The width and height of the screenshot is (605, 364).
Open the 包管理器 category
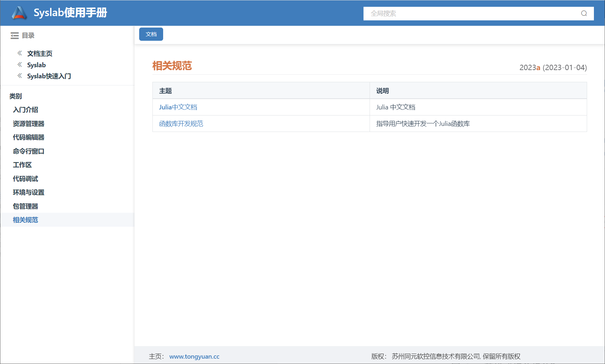(x=25, y=206)
